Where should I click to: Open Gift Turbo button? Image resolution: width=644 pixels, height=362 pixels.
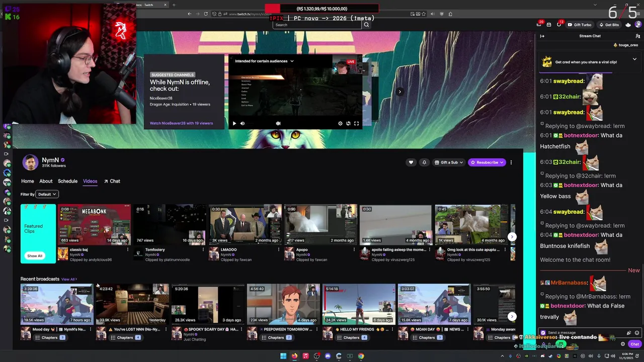[580, 25]
